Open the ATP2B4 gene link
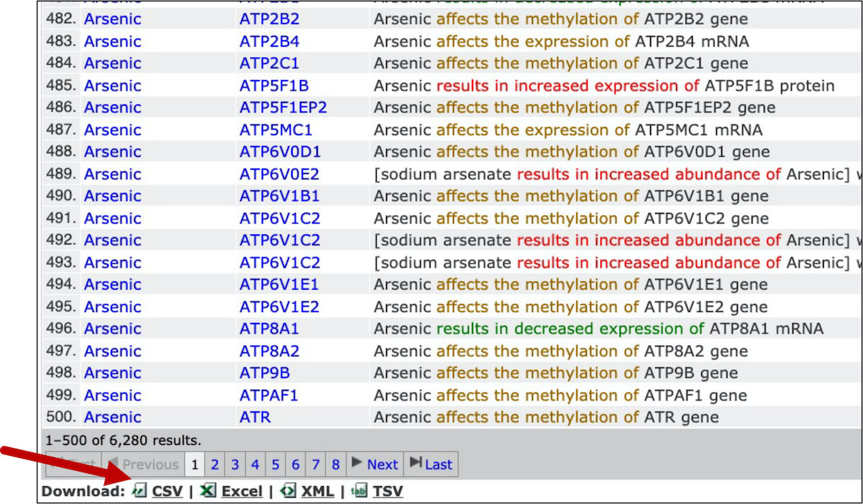 point(269,42)
